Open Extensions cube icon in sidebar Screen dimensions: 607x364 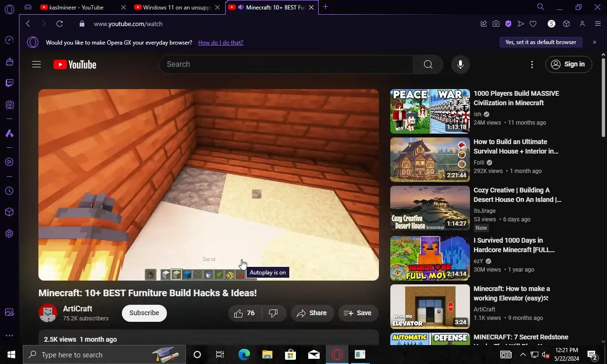point(9,212)
